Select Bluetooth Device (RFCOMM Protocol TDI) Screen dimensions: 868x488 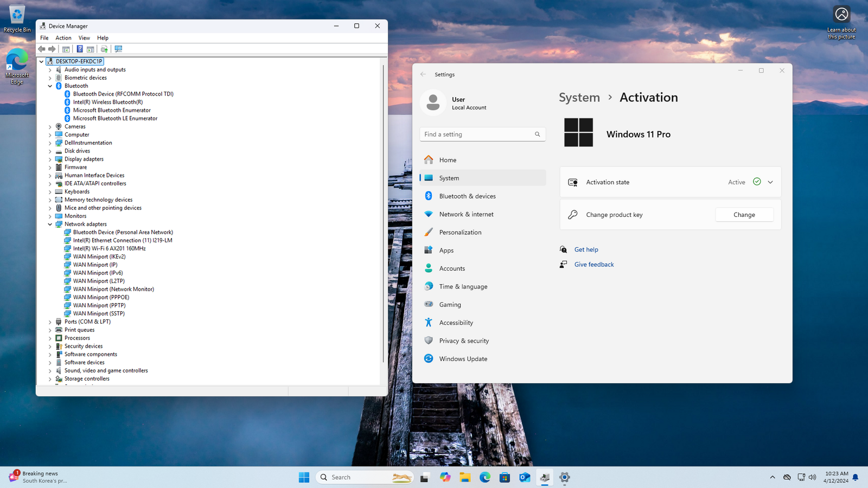click(x=123, y=94)
